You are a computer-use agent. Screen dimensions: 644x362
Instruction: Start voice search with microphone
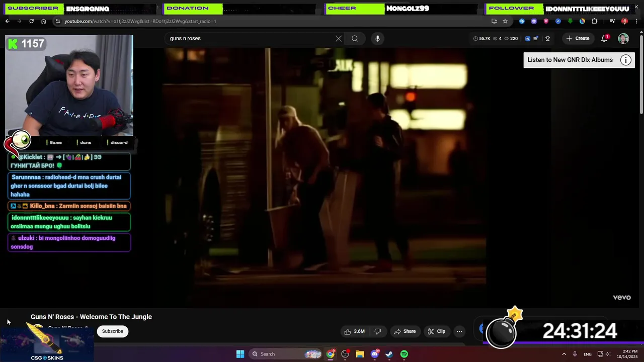pos(377,38)
